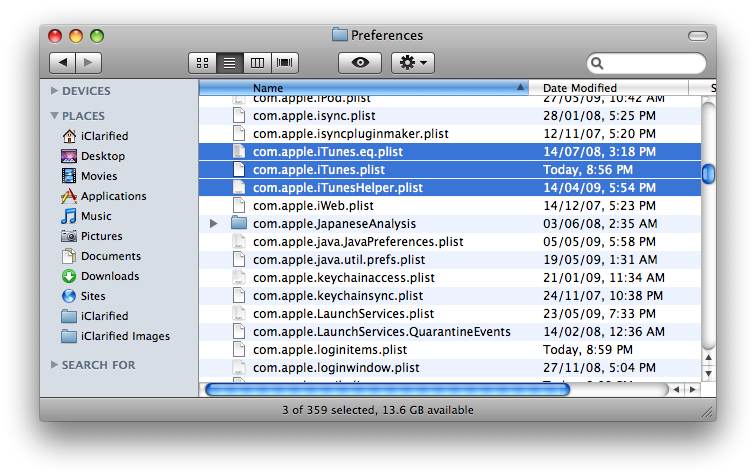This screenshot has width=756, height=476.
Task: Expand the com.apple.JapaneseAnalysis folder
Action: [x=213, y=224]
